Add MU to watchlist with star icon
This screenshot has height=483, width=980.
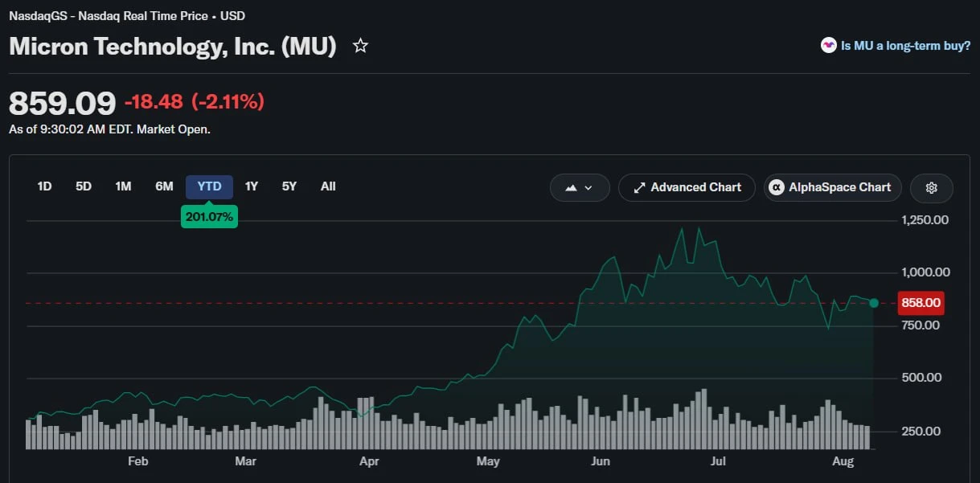click(x=360, y=46)
